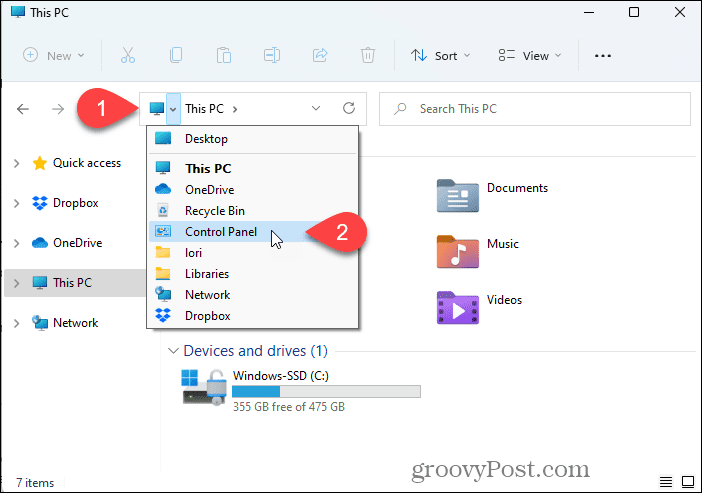Image resolution: width=702 pixels, height=493 pixels.
Task: Click the Documents folder label
Action: click(517, 188)
